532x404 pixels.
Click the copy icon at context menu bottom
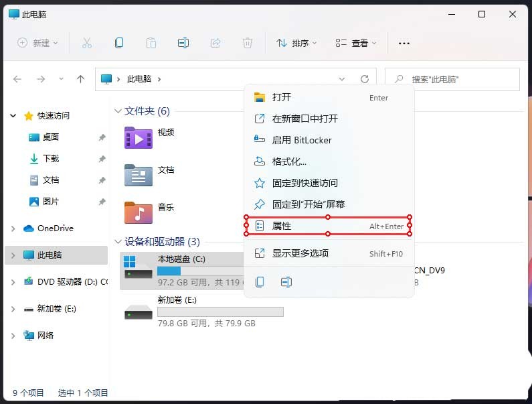(260, 282)
